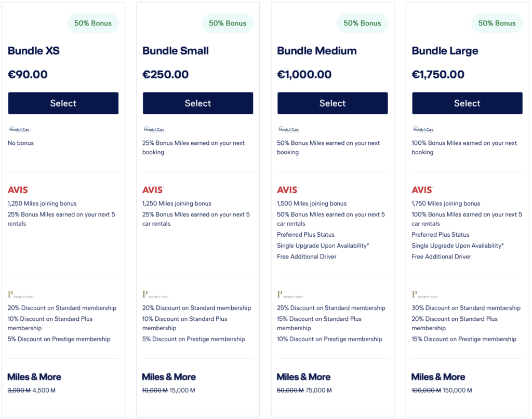Screen dimensions: 532x419
Task: Click the Priority Pass logo in Bundle Small
Action: coord(155,294)
